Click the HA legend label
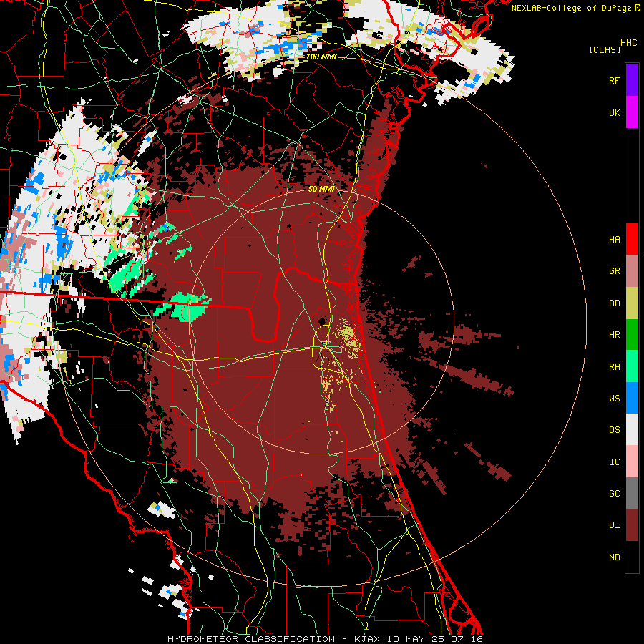Image resolution: width=644 pixels, height=644 pixels. (614, 239)
